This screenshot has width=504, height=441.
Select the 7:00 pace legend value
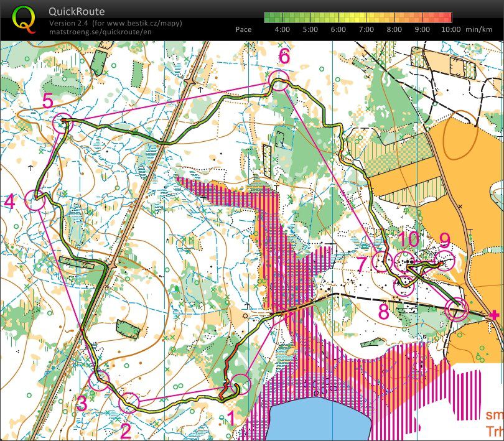tap(366, 29)
